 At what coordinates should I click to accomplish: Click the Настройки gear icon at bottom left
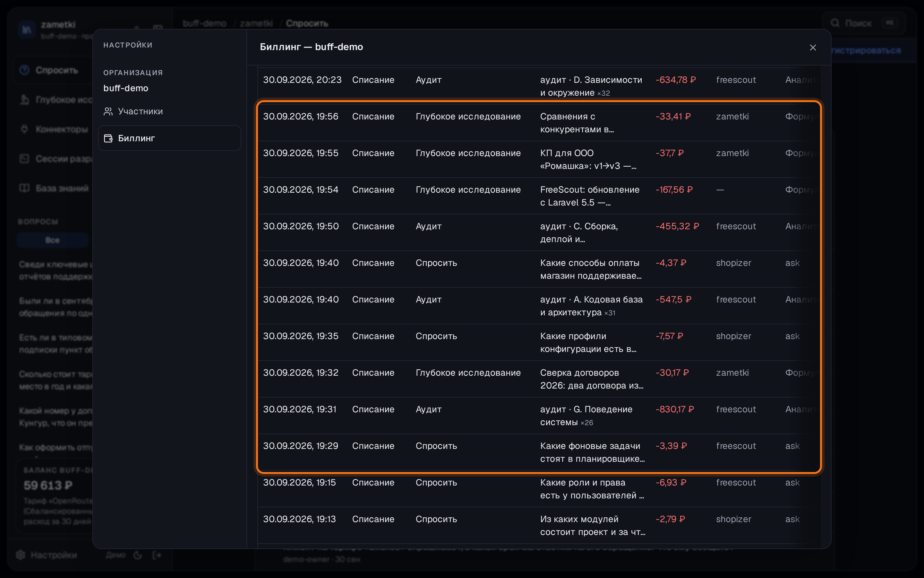point(21,555)
